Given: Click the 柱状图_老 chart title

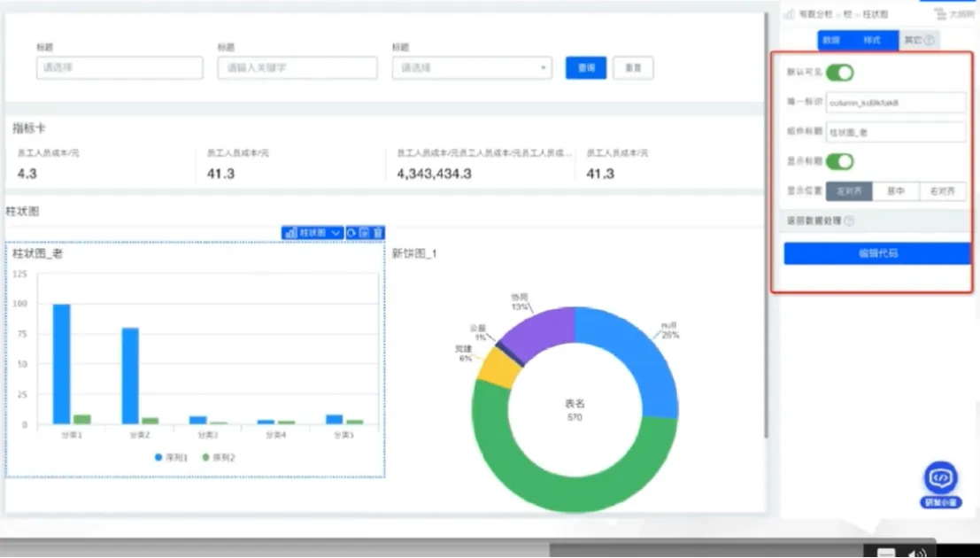Looking at the screenshot, I should 37,253.
